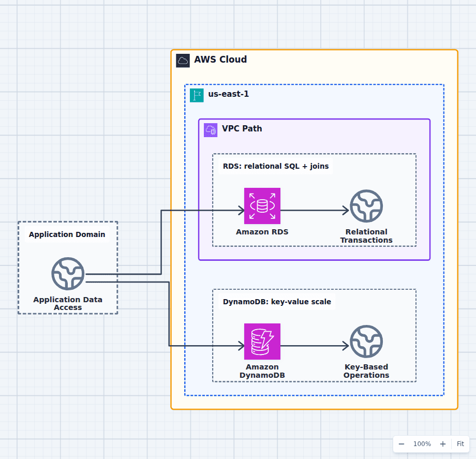The height and width of the screenshot is (459, 476).
Task: Click the AWS Cloud group icon
Action: tap(183, 61)
